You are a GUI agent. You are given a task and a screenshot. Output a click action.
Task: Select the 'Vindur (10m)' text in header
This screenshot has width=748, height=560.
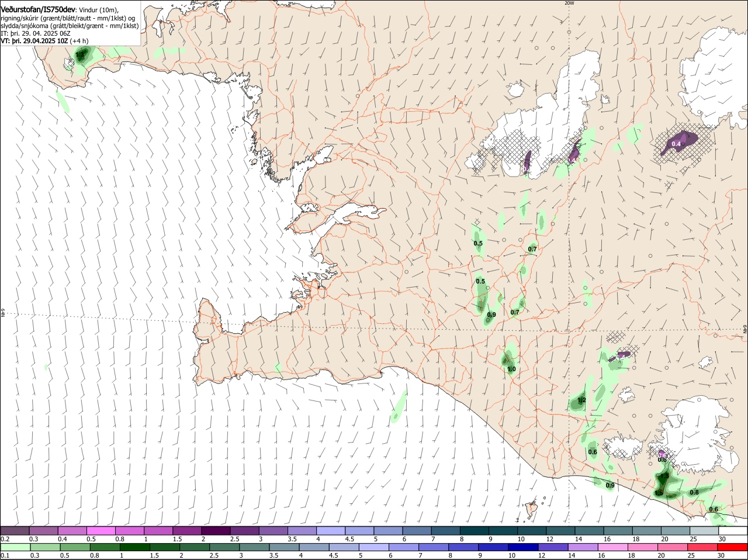click(x=99, y=10)
